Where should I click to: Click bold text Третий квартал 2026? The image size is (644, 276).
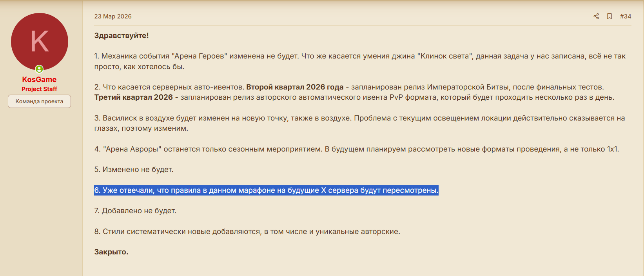(x=134, y=97)
